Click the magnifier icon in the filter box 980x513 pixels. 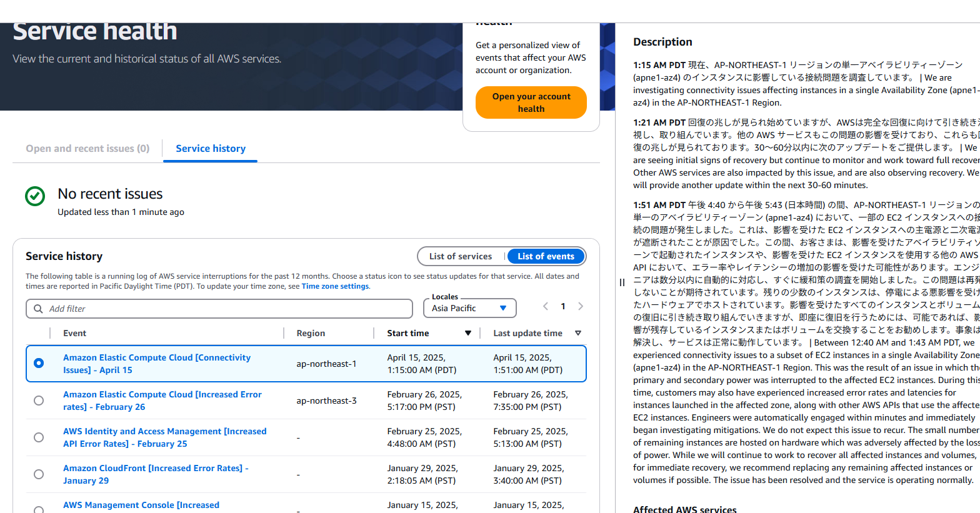39,309
